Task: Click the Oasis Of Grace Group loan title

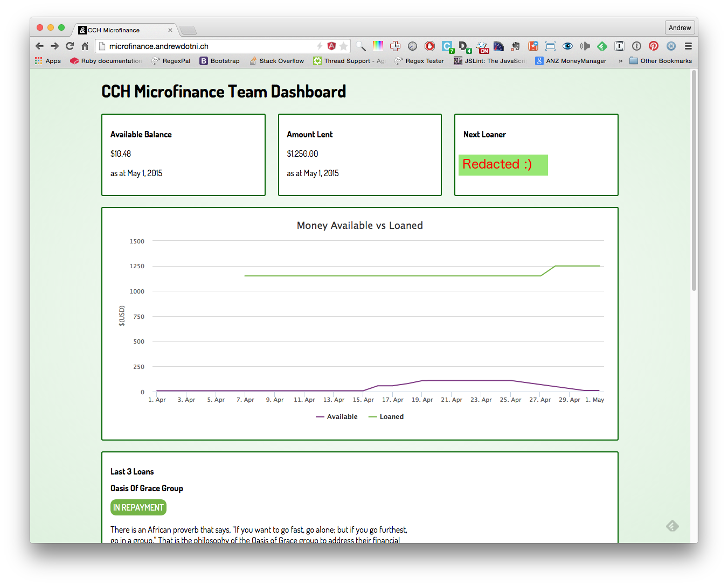Action: [x=147, y=488]
